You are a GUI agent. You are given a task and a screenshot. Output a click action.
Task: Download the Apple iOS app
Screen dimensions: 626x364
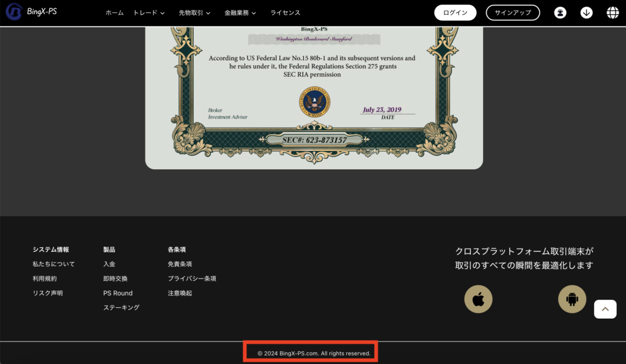coord(478,299)
